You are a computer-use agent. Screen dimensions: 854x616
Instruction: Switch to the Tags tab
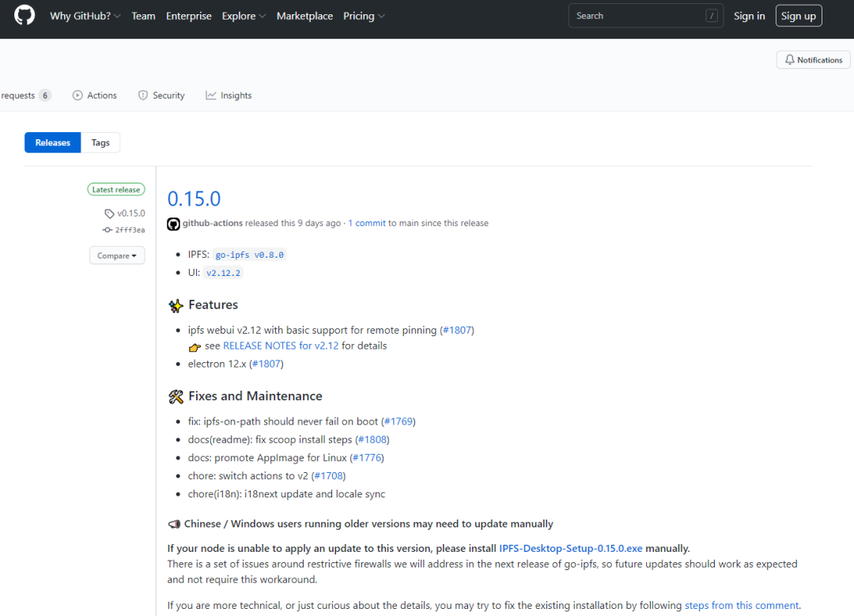[100, 142]
